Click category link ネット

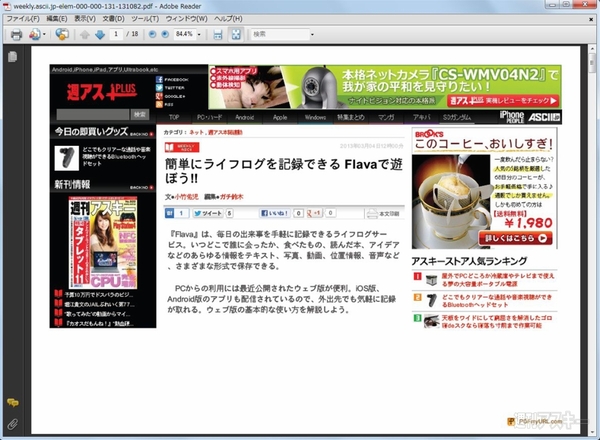196,132
